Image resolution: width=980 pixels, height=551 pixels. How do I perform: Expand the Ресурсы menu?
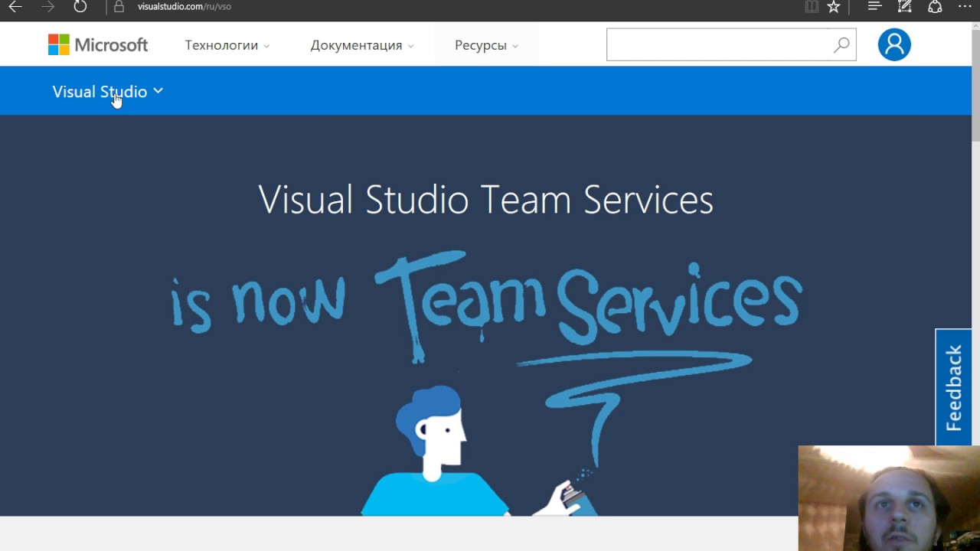pos(486,45)
